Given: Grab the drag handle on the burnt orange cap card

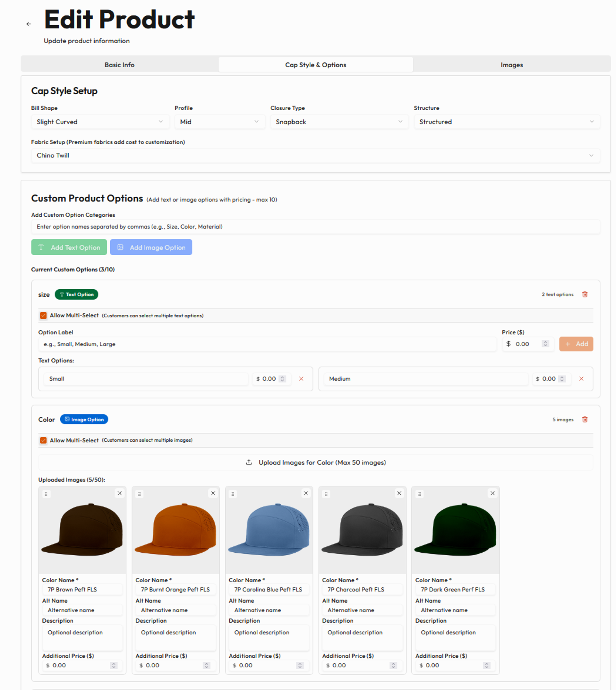Looking at the screenshot, I should click(140, 494).
